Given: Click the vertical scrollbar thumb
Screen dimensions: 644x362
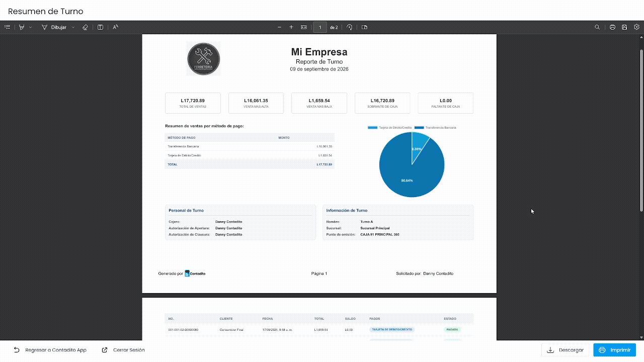Looking at the screenshot, I should (641, 131).
